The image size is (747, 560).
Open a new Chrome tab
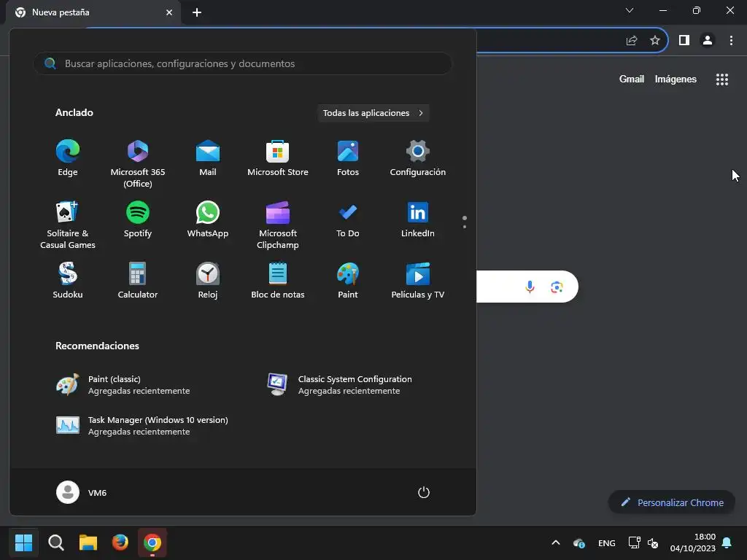[197, 12]
